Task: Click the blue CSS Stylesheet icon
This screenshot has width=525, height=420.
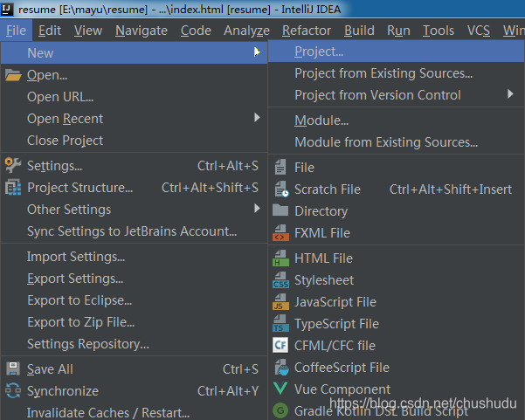Action: point(280,280)
